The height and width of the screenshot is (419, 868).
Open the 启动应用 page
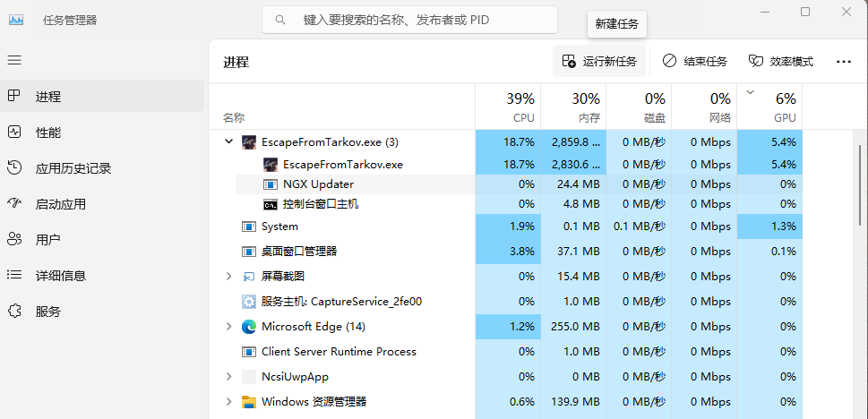coord(102,204)
